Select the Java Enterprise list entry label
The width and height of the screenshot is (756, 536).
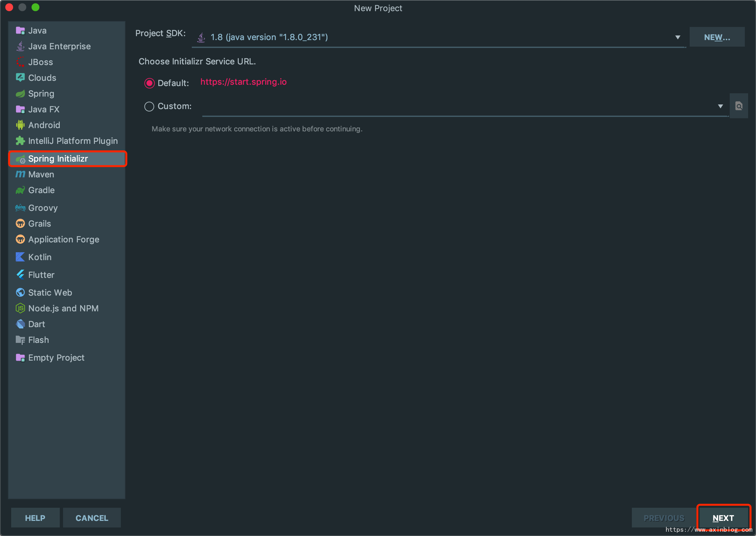pyautogui.click(x=59, y=47)
